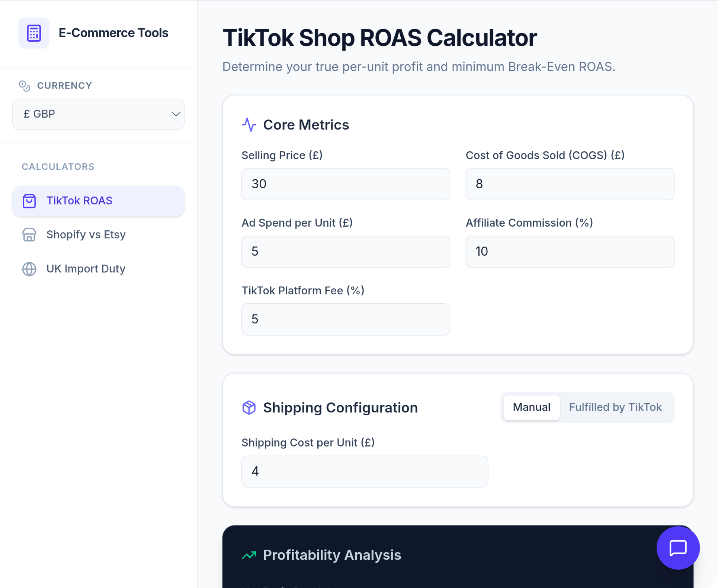Switch shipping to Fulfilled by TikTok
The height and width of the screenshot is (588, 718).
[615, 407]
